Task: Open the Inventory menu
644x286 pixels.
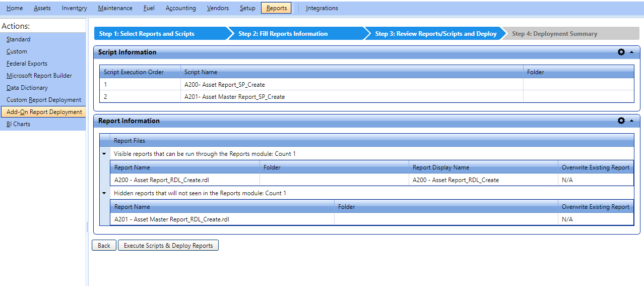Action: [74, 8]
